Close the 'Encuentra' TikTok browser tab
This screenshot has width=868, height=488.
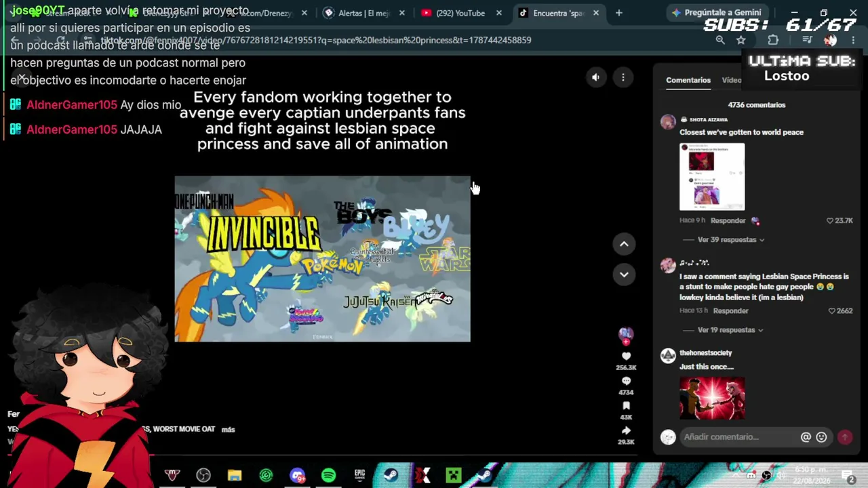click(x=596, y=13)
